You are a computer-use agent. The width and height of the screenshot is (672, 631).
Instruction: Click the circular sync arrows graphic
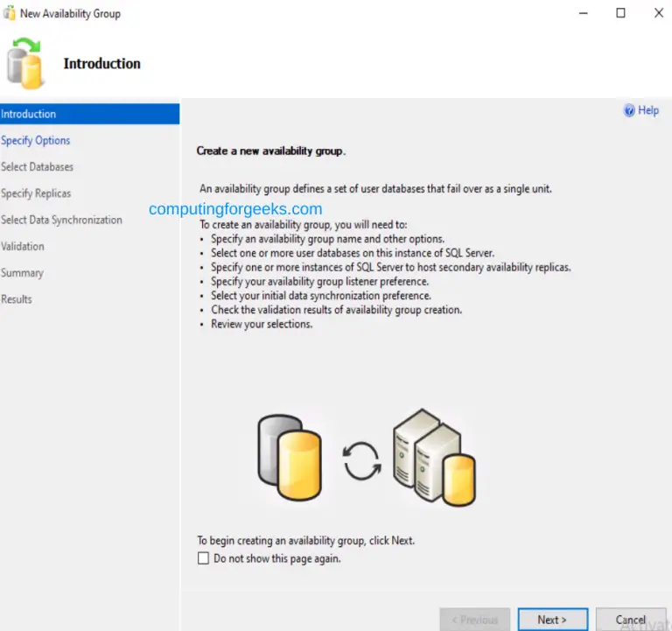click(x=361, y=460)
